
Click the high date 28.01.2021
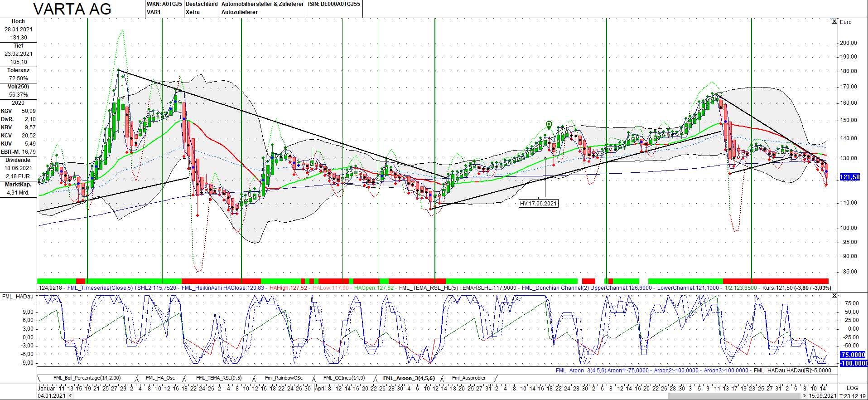(19, 29)
